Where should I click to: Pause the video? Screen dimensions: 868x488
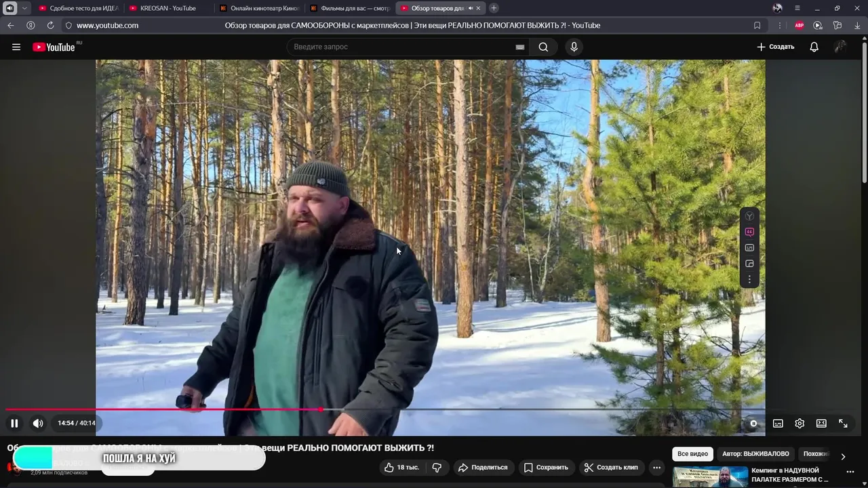pyautogui.click(x=14, y=423)
